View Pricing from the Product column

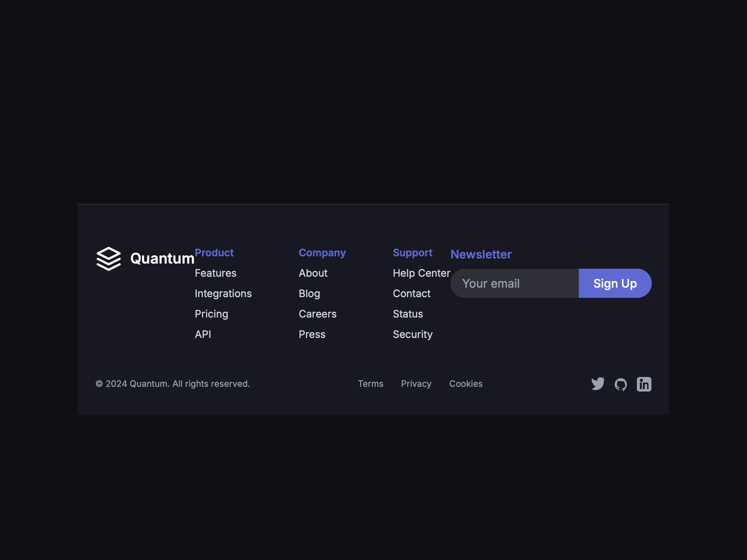tap(212, 314)
